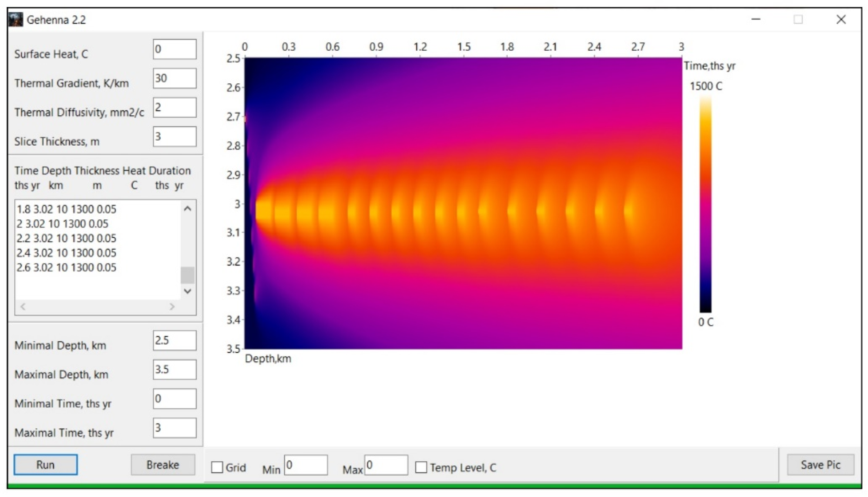The height and width of the screenshot is (497, 868).
Task: Click the Maximal Depth input box
Action: click(x=174, y=369)
